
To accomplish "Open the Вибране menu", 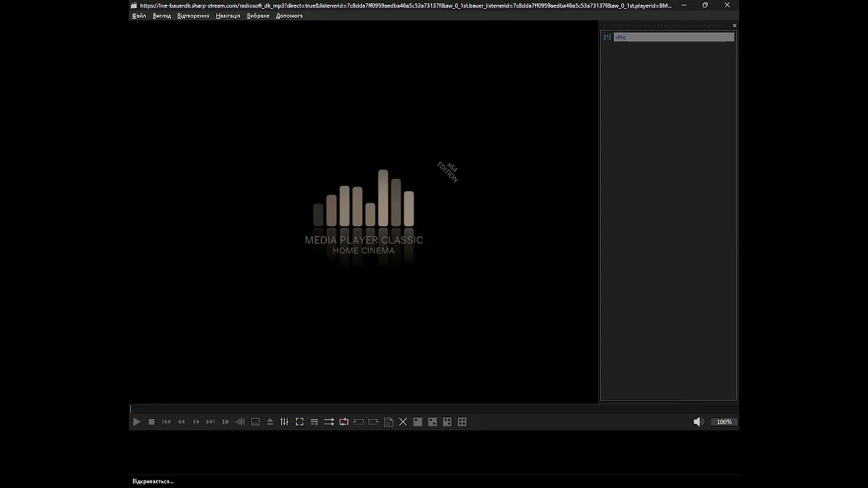I will [258, 16].
